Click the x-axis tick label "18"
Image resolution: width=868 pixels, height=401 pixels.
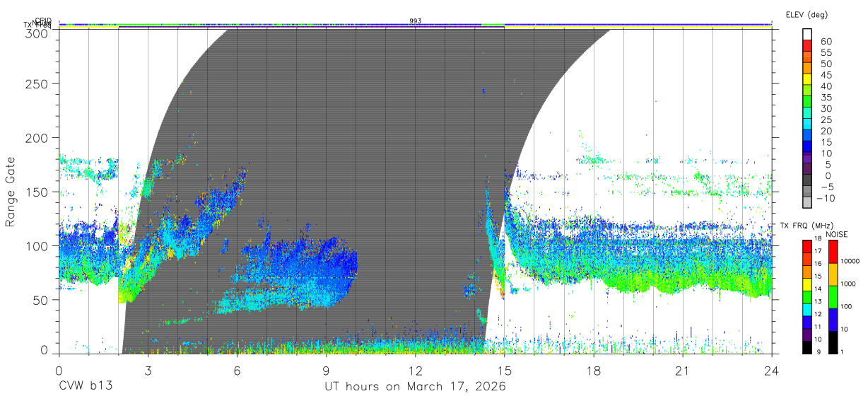(593, 371)
